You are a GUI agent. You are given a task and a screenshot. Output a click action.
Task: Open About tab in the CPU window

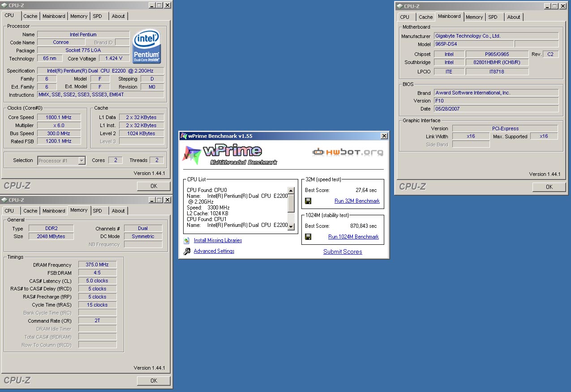point(118,16)
